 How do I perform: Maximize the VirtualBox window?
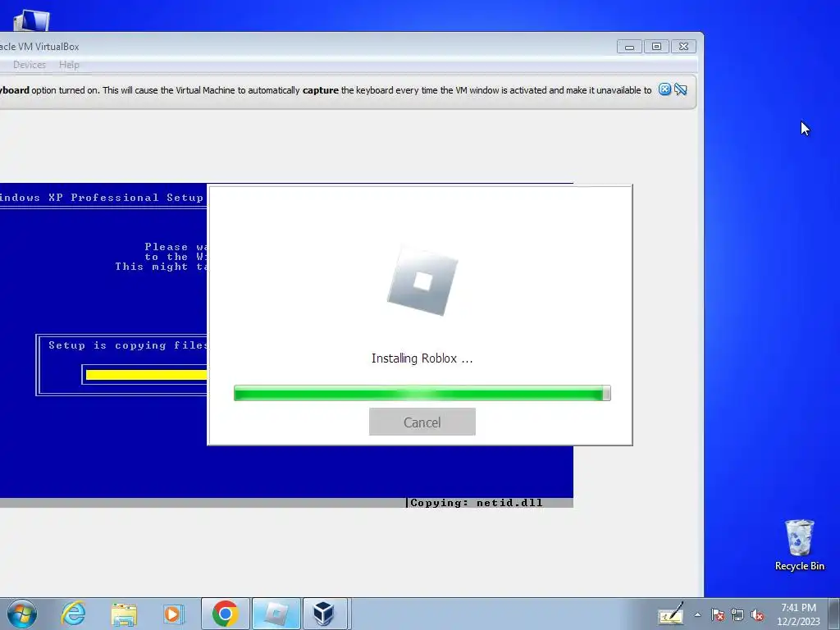click(656, 47)
